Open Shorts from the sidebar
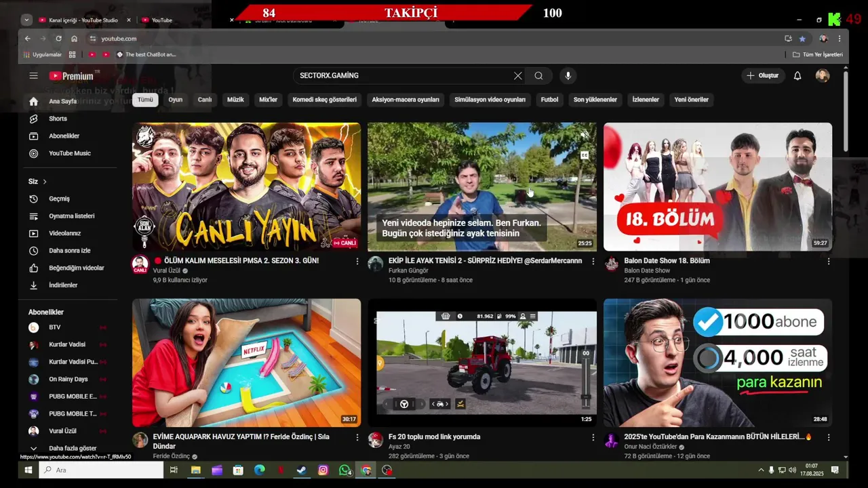This screenshot has width=868, height=488. point(58,119)
